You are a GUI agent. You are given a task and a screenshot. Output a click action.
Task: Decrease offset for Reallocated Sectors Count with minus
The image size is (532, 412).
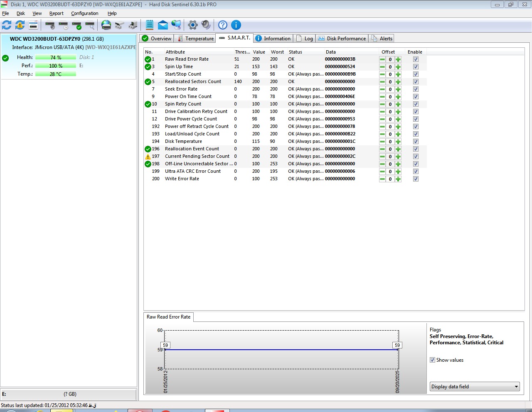click(x=382, y=82)
